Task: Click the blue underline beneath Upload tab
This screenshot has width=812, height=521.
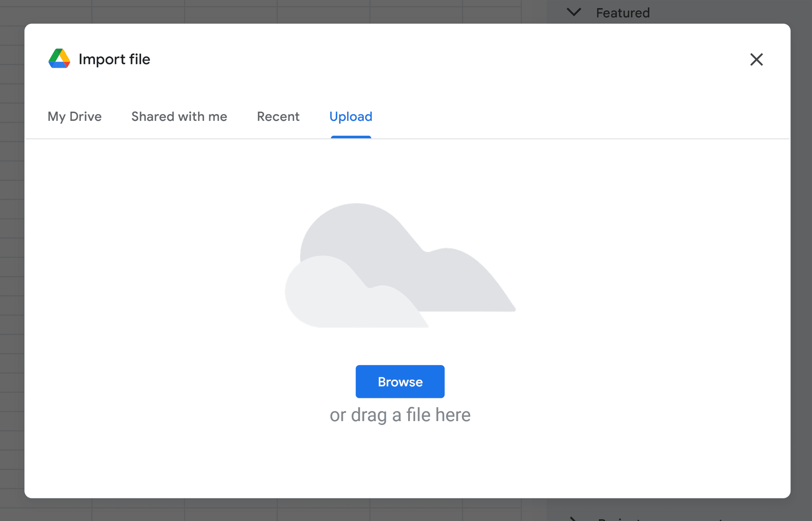Action: click(351, 137)
